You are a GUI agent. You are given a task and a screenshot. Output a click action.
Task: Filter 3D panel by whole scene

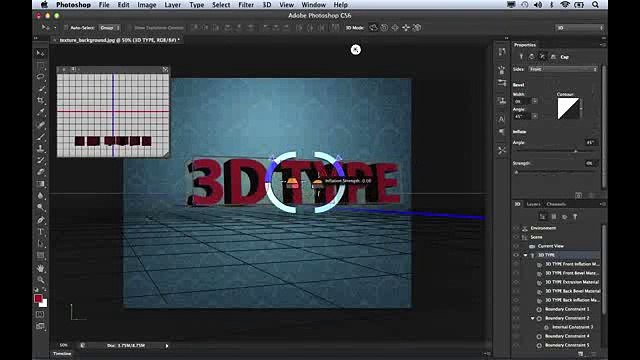(x=542, y=217)
